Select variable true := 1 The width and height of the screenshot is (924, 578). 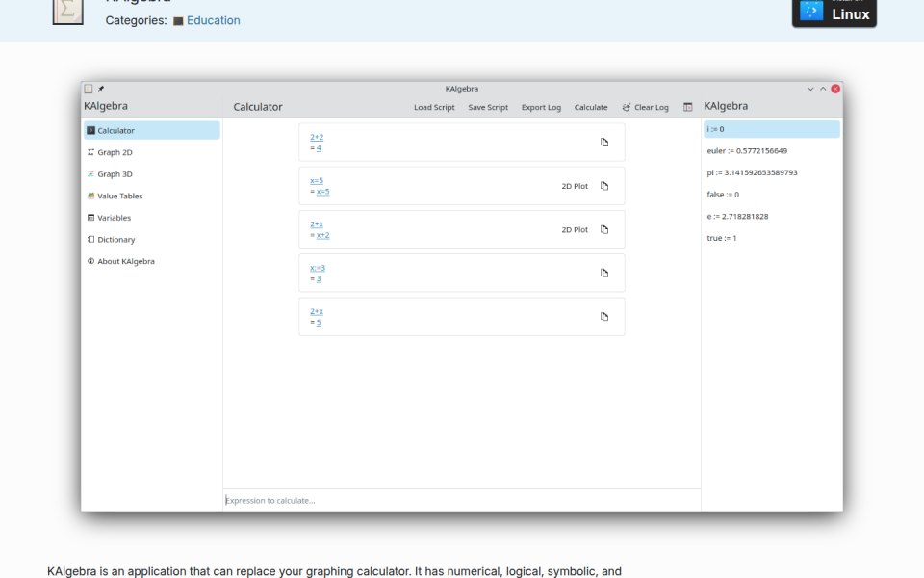click(771, 238)
